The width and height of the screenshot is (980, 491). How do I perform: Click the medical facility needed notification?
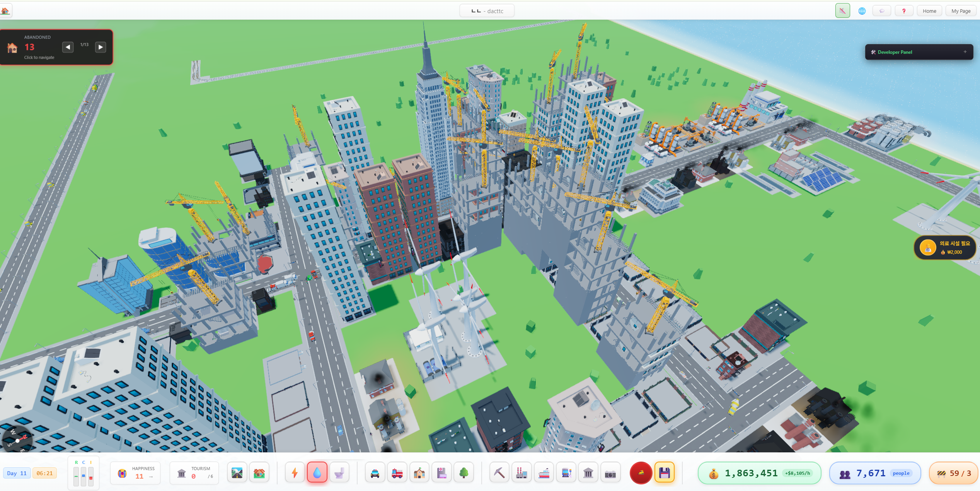pos(945,248)
